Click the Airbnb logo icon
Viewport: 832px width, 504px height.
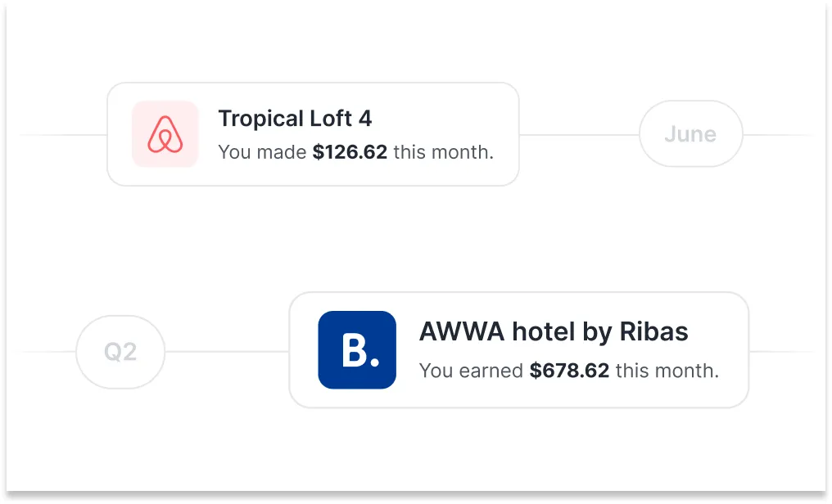[x=165, y=134]
